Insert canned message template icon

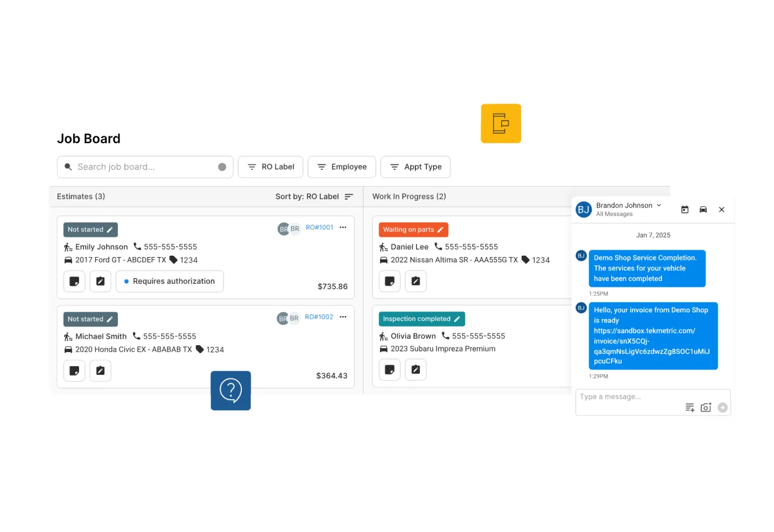[x=690, y=407]
